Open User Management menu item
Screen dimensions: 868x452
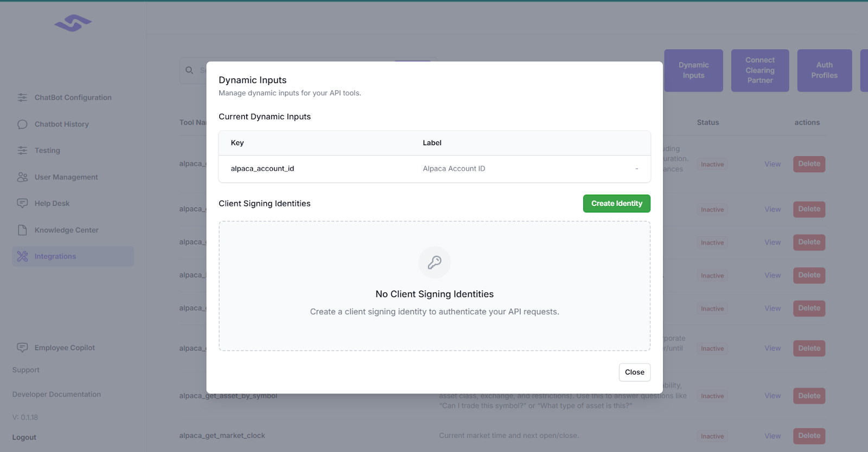click(66, 177)
